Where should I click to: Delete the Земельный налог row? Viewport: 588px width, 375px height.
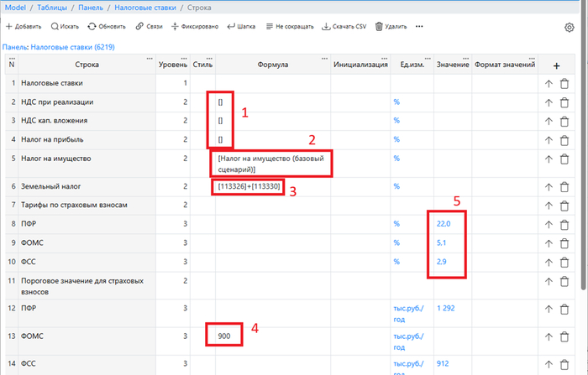tap(564, 186)
